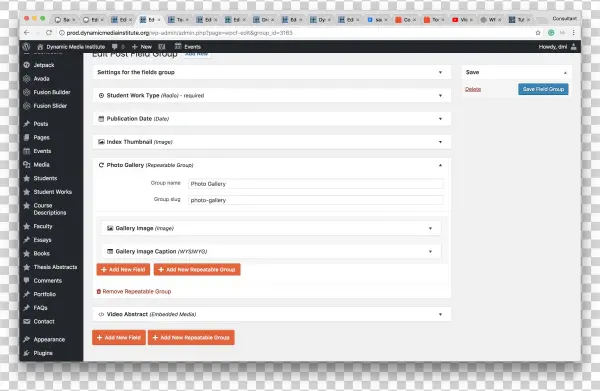Open FAQs in the sidebar
This screenshot has width=600, height=391.
click(x=40, y=308)
